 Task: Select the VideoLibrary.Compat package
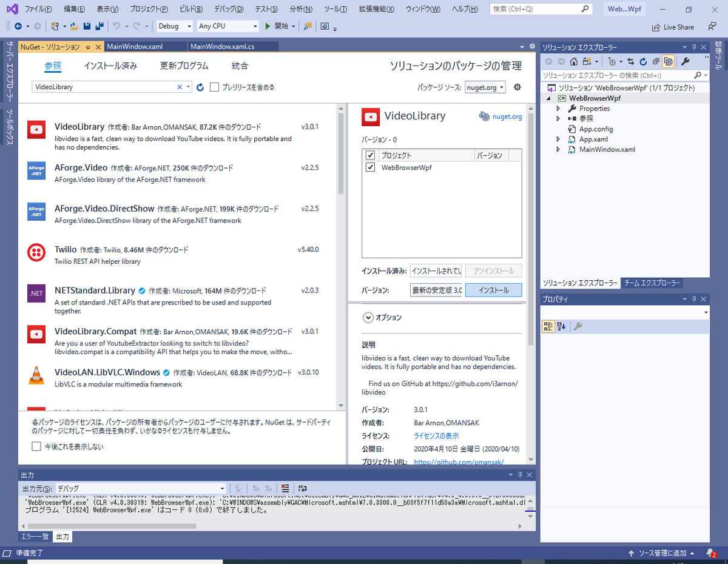pos(177,341)
